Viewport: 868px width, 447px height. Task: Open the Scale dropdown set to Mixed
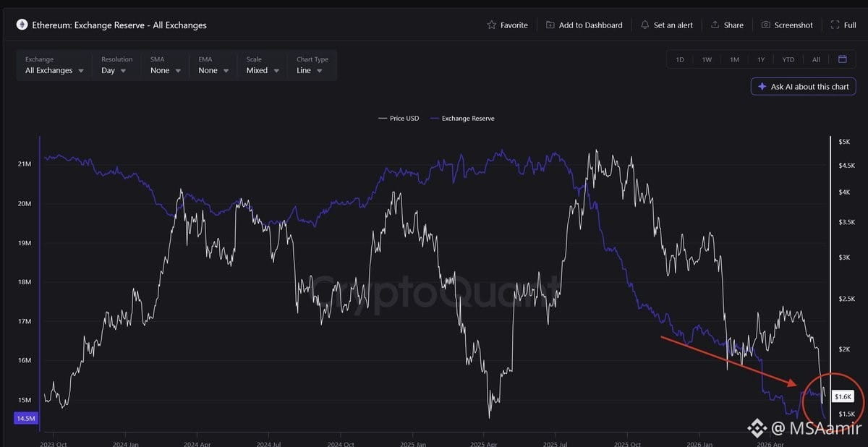click(262, 65)
